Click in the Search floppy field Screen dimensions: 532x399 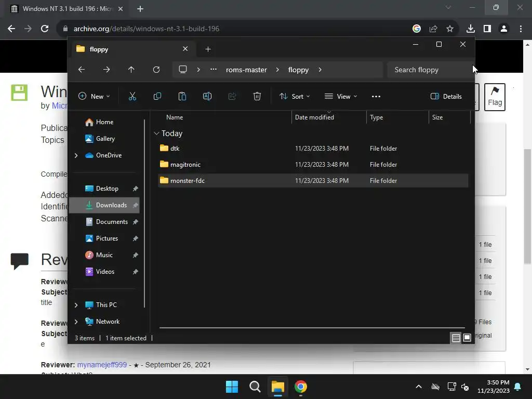tap(430, 70)
